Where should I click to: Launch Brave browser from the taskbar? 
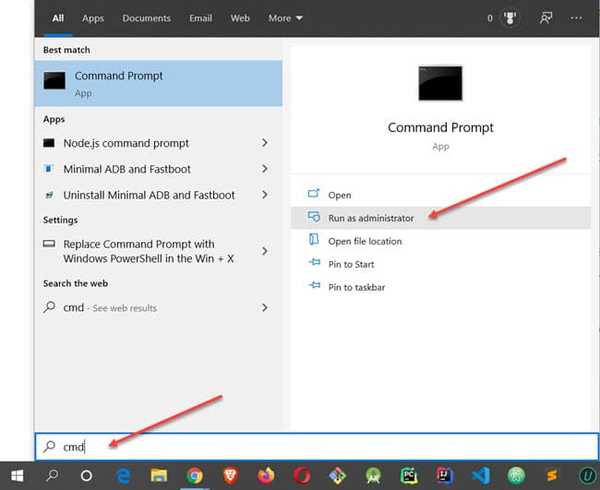click(231, 476)
